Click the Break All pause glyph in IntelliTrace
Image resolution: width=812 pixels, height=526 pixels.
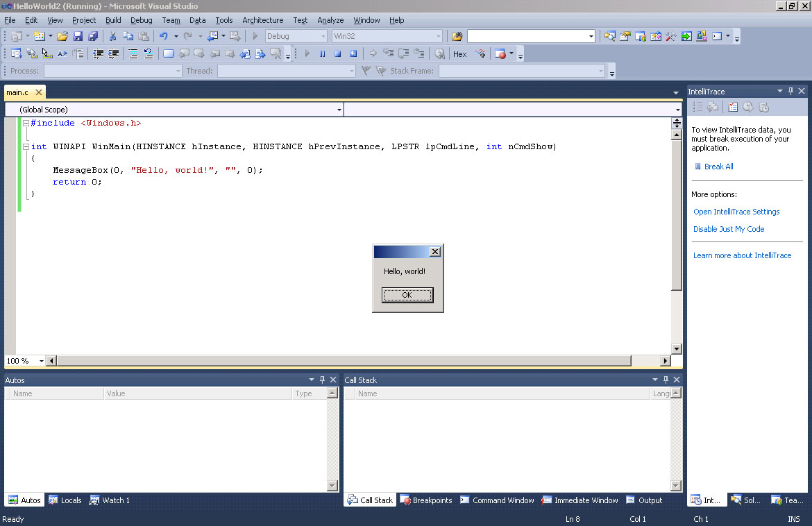698,167
